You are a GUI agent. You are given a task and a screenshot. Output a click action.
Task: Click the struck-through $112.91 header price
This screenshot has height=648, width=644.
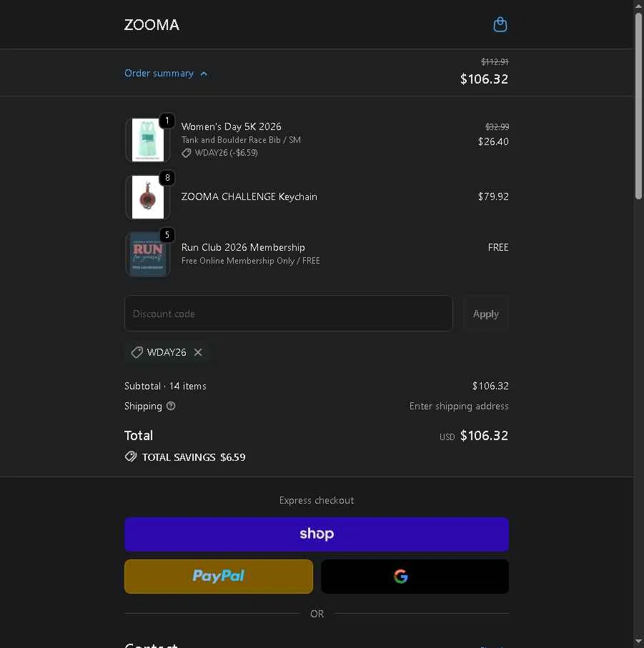click(x=495, y=62)
